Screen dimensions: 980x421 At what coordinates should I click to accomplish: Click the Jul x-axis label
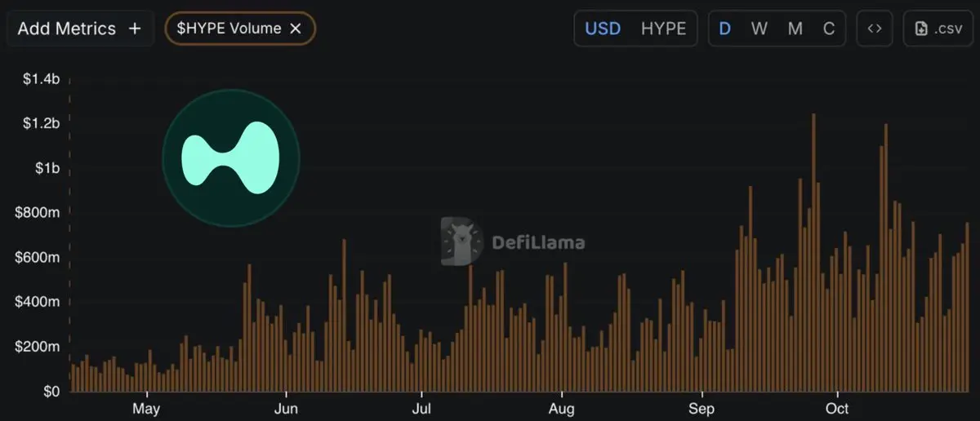pyautogui.click(x=421, y=408)
